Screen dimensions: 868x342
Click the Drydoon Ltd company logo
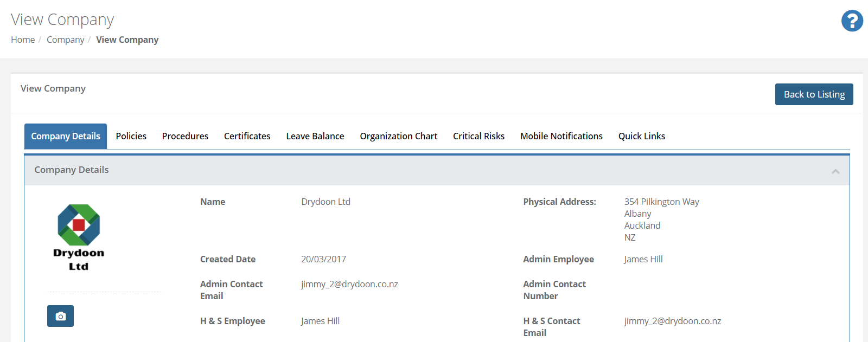[x=79, y=237]
